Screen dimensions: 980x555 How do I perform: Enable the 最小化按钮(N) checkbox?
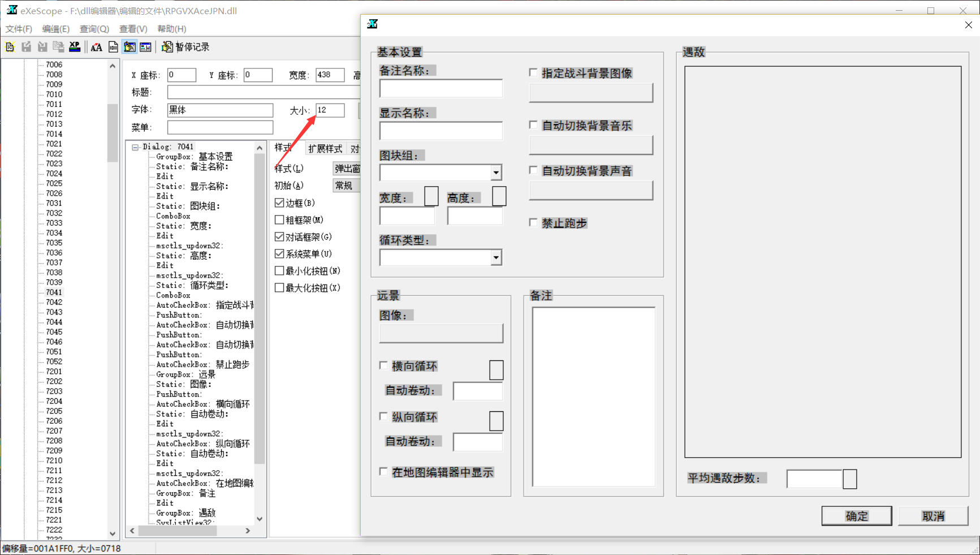pyautogui.click(x=279, y=270)
